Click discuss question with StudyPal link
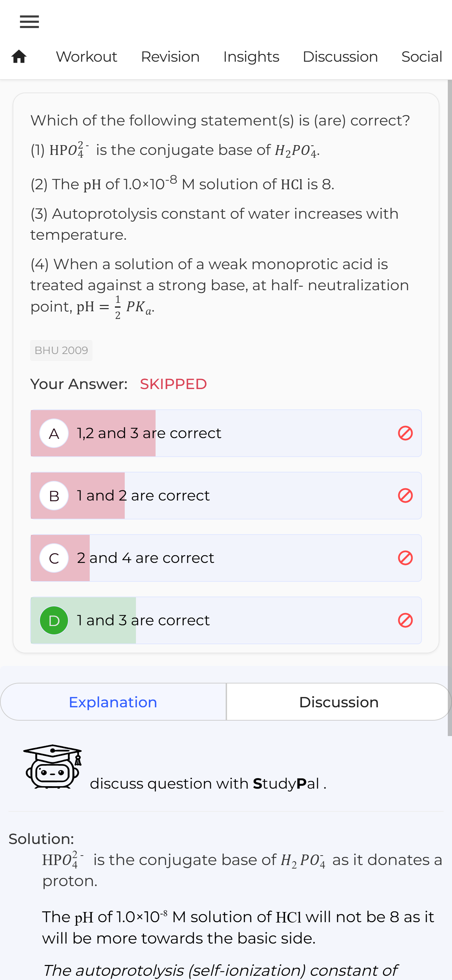This screenshot has height=980, width=452. 208,784
